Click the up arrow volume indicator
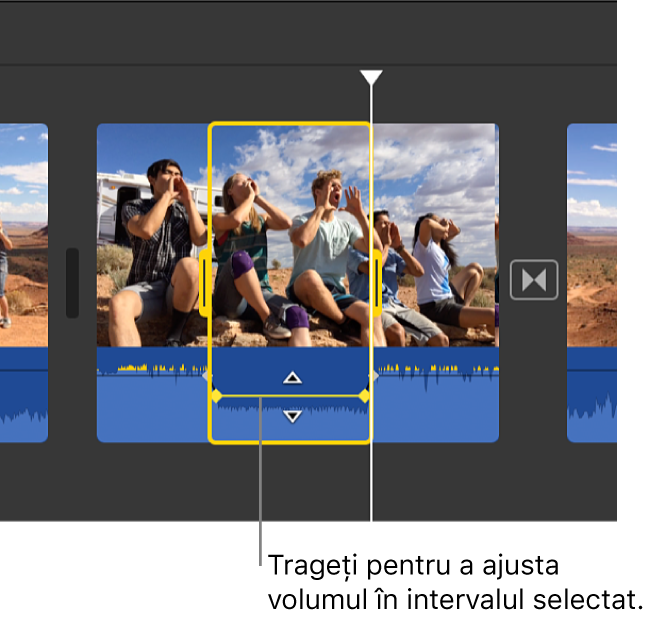Image resolution: width=657 pixels, height=622 pixels. [x=292, y=378]
